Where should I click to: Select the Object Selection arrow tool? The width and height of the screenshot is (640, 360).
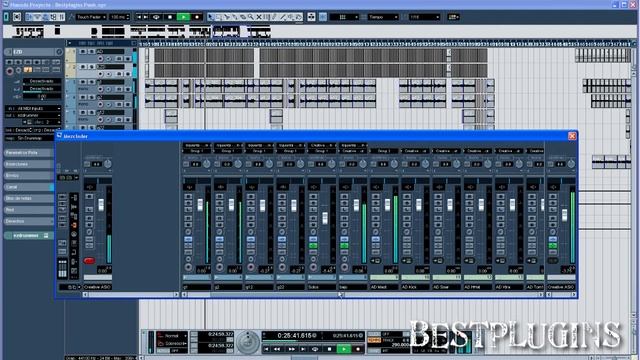pos(211,17)
